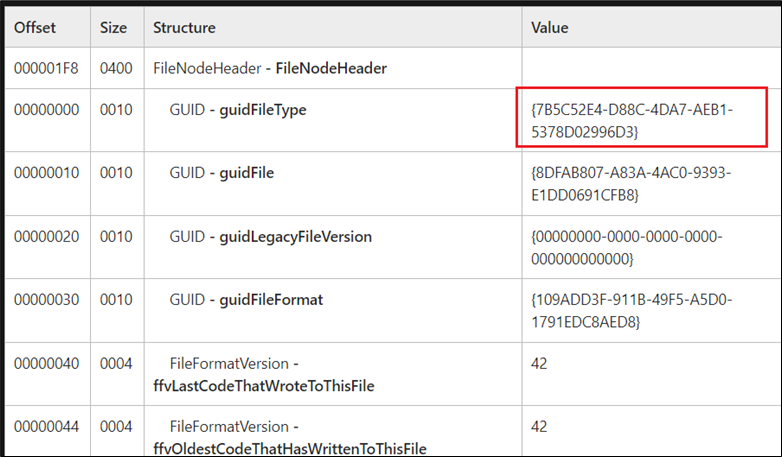Click value 42 for ffvLastCodeThatWroteToThisFile
This screenshot has width=782, height=457.
[541, 364]
